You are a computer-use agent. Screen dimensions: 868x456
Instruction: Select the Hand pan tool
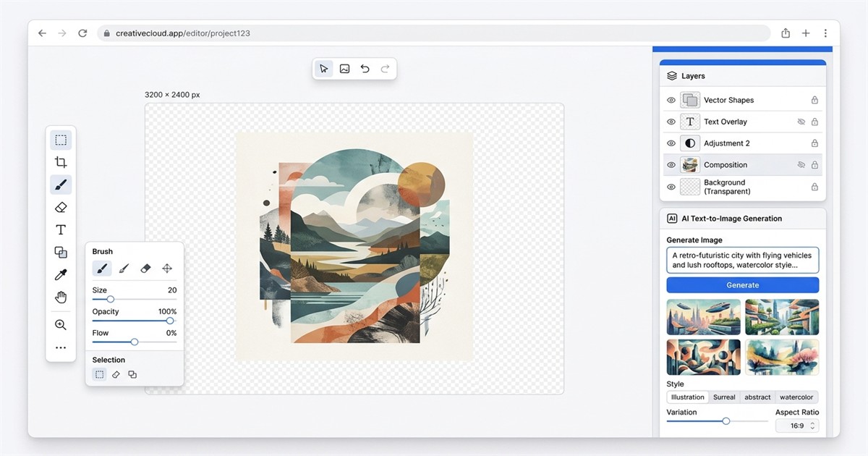pos(61,297)
